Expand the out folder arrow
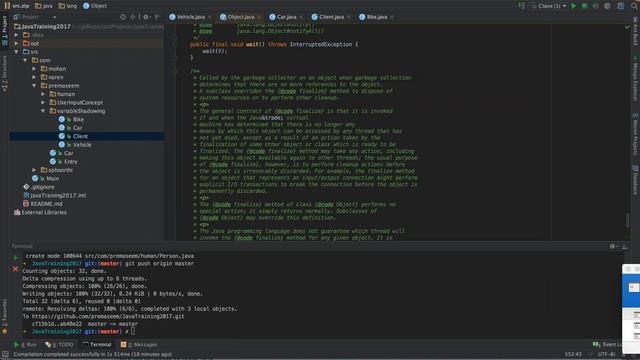 coord(17,43)
